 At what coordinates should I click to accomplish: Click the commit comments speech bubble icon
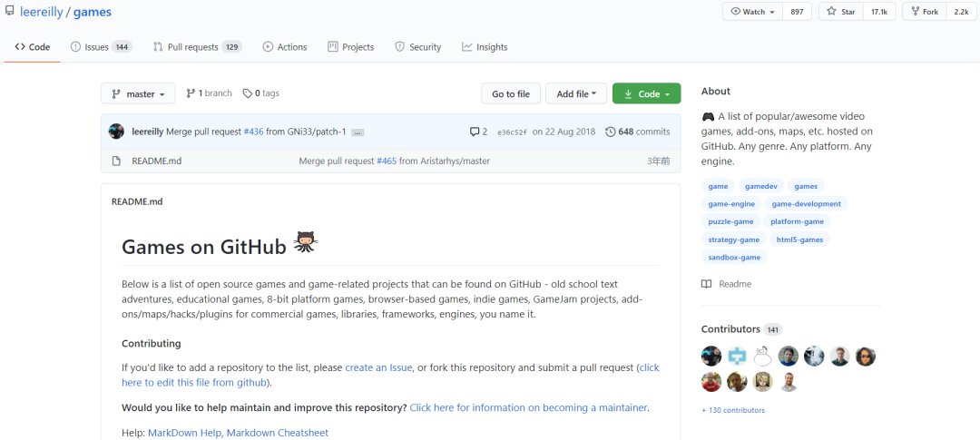click(475, 132)
